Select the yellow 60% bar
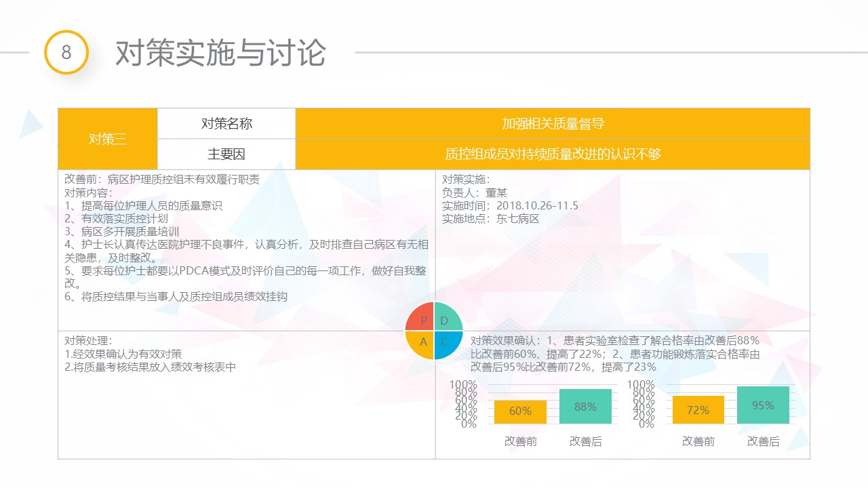Screen dimensions: 868x488 [x=520, y=411]
